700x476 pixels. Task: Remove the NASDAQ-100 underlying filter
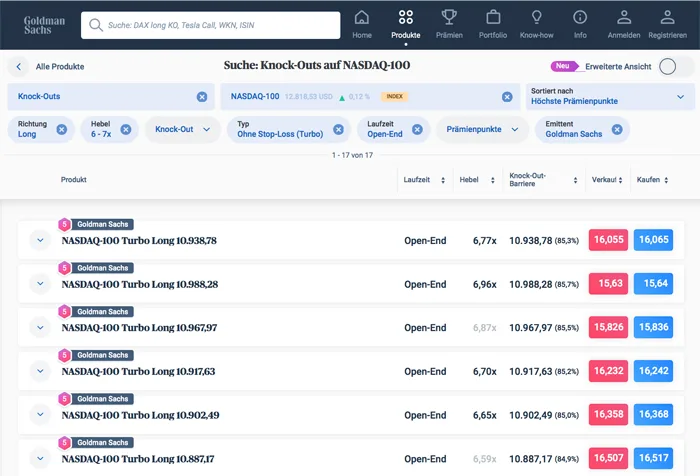coord(507,96)
